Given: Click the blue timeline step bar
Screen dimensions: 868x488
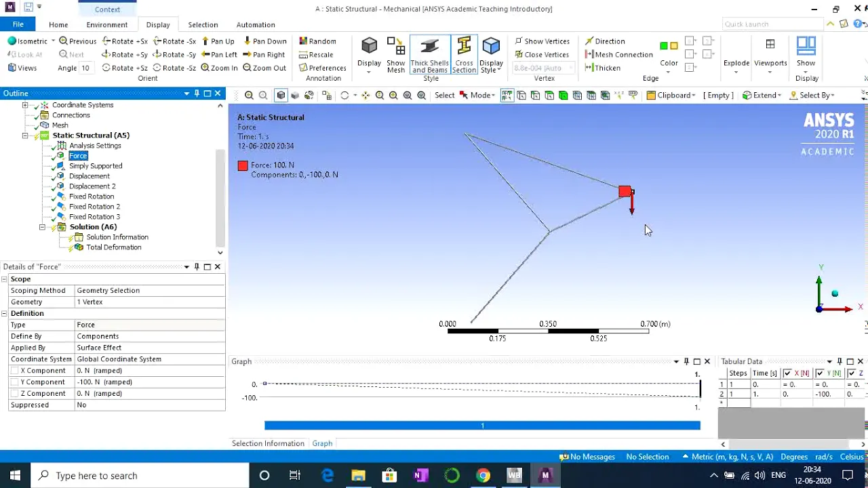Looking at the screenshot, I should click(x=482, y=426).
